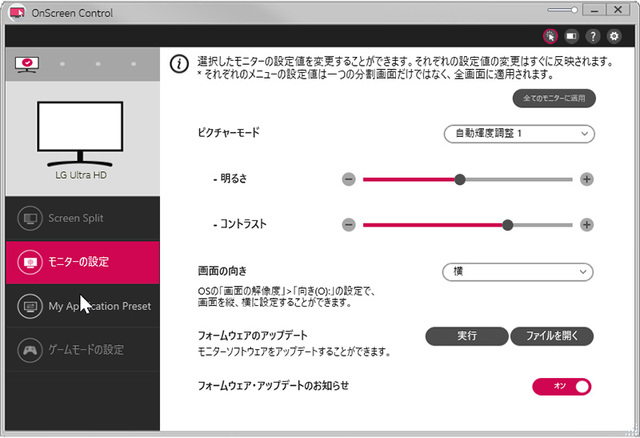The height and width of the screenshot is (438, 640).
Task: Click the フォームウェアのアップデート heading
Action: [253, 336]
